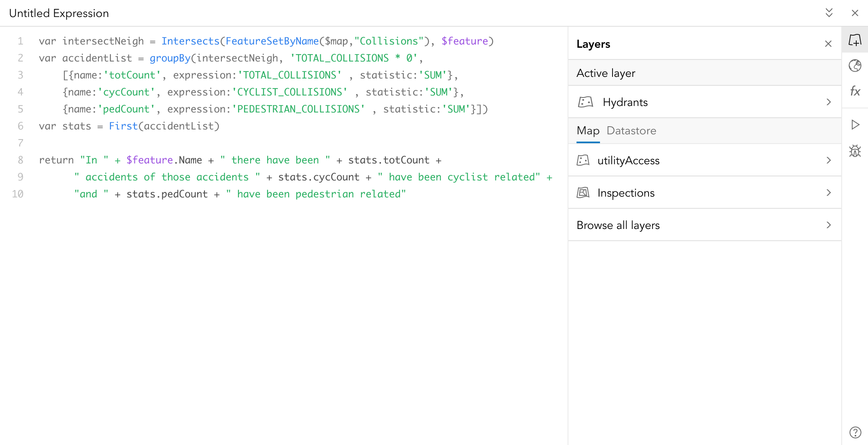
Task: Expand the Inspections layer chevron
Action: (x=828, y=193)
